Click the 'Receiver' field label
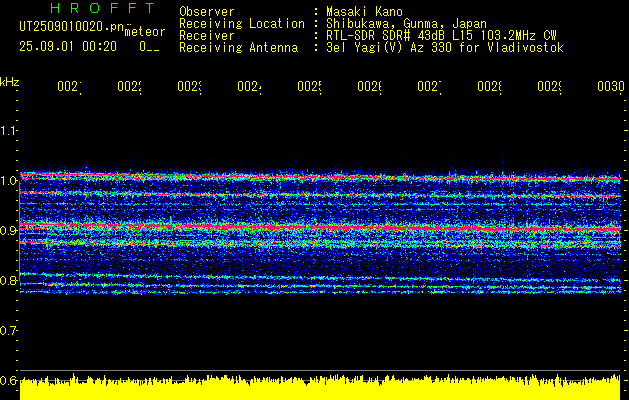This screenshot has width=629, height=400. (207, 36)
